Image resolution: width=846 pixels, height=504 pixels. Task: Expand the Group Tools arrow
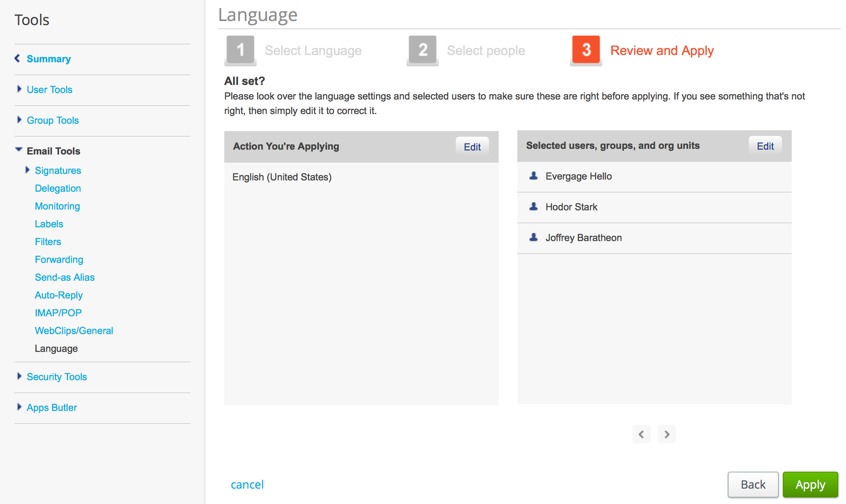[19, 120]
